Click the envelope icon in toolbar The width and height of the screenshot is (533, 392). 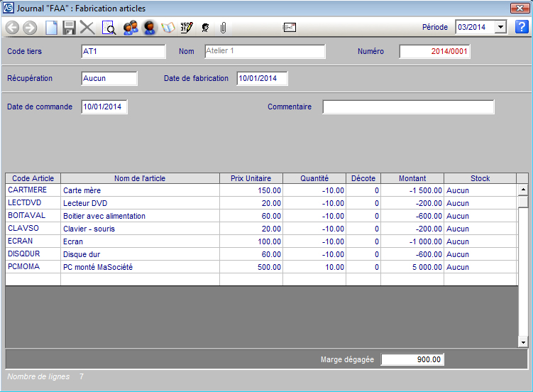point(290,28)
